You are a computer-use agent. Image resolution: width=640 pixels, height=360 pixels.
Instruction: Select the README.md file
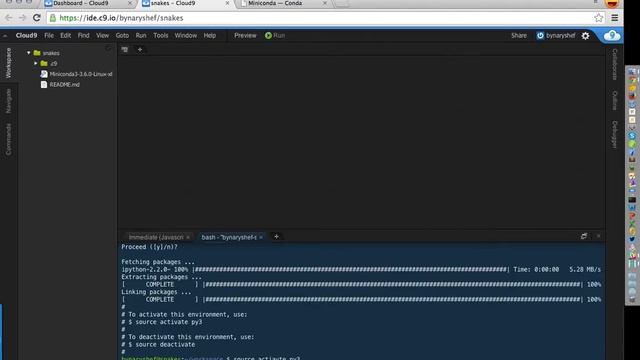60,84
